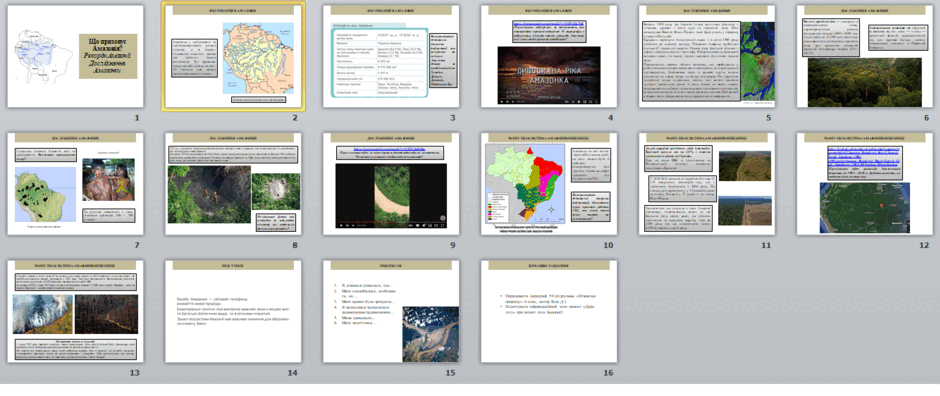Select the title slide 'Що приховує Амазонія?'
940x396 pixels.
[76, 56]
